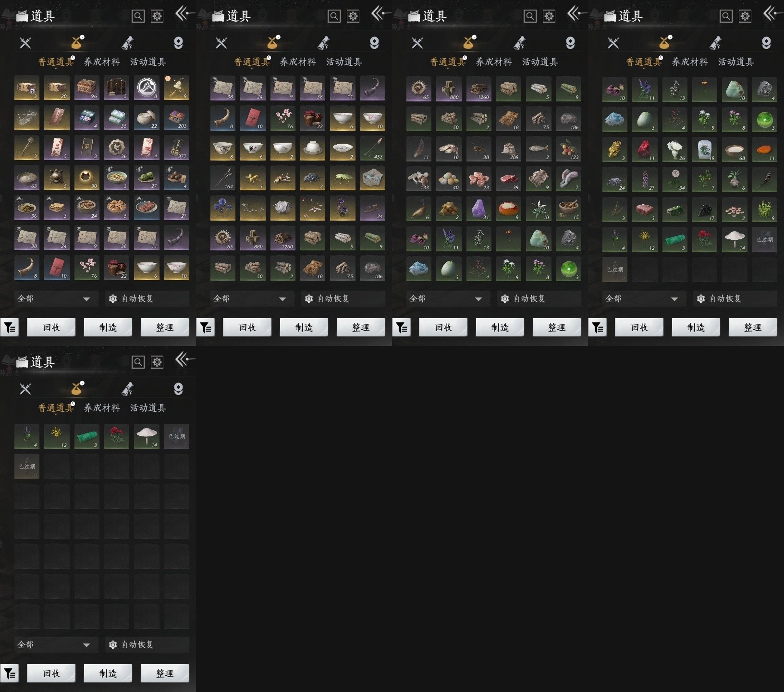Screen dimensions: 784x692
Task: Switch to 养成材料 tab in top-left panel
Action: click(x=102, y=62)
